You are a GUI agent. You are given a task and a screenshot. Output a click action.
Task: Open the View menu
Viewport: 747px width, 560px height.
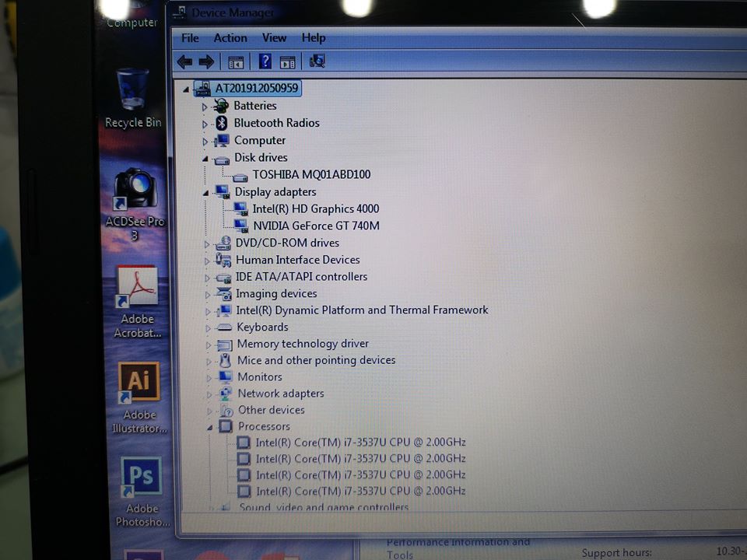point(274,37)
